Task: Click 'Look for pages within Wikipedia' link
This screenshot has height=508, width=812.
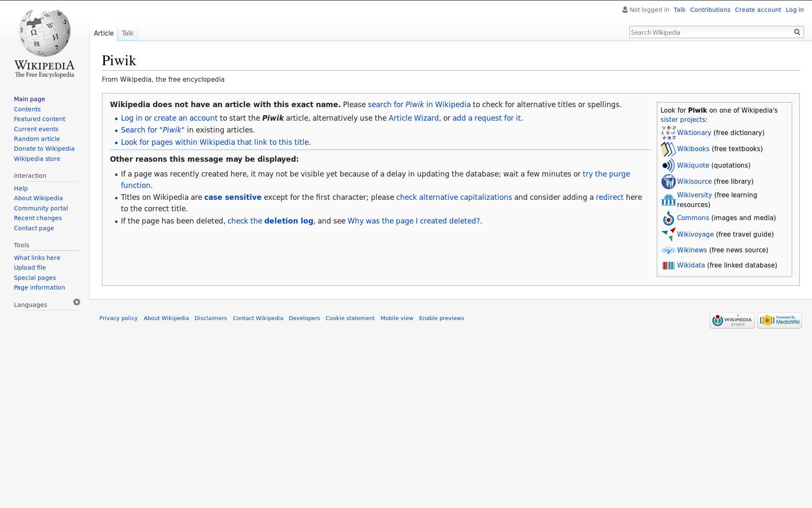Action: 215,142
